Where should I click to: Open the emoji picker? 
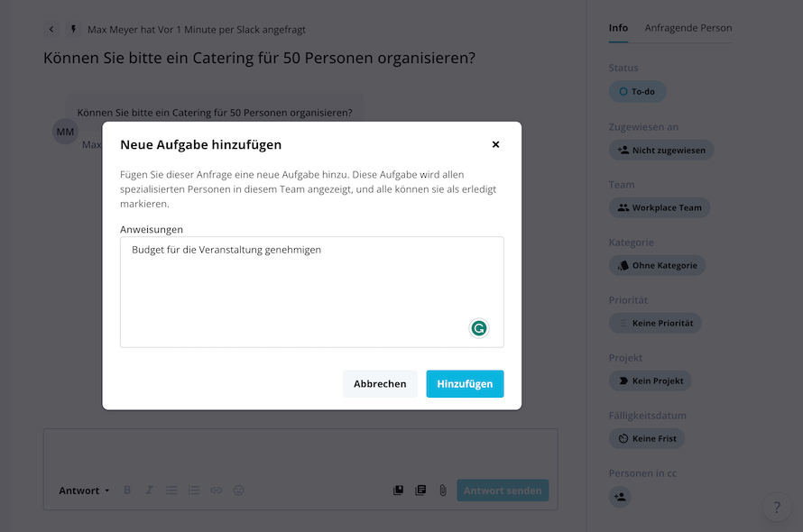[239, 490]
